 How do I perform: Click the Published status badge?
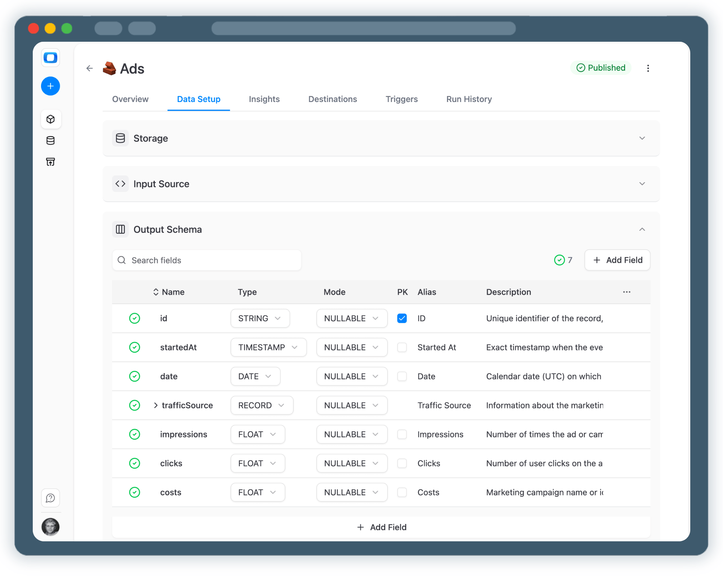coord(601,68)
